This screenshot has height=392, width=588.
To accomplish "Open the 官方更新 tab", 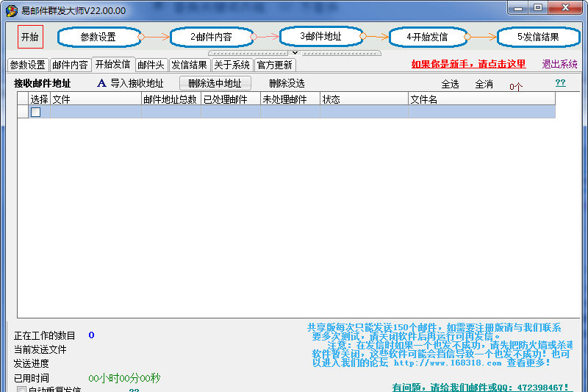I will [x=275, y=65].
